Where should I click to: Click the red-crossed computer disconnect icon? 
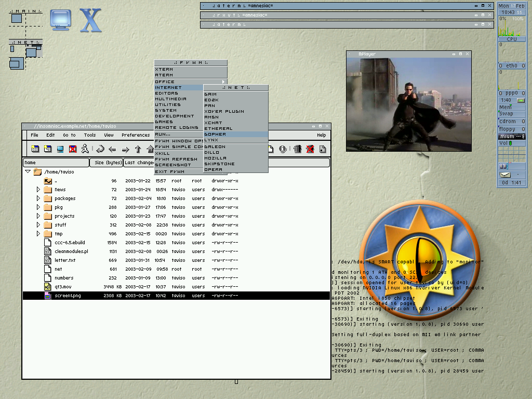[73, 150]
